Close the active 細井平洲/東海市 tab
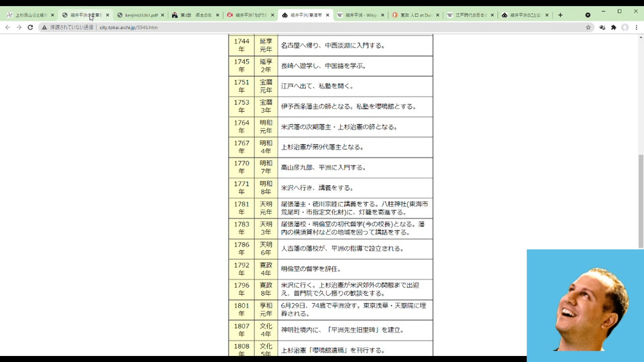Viewport: 644px width, 362px height. (327, 15)
